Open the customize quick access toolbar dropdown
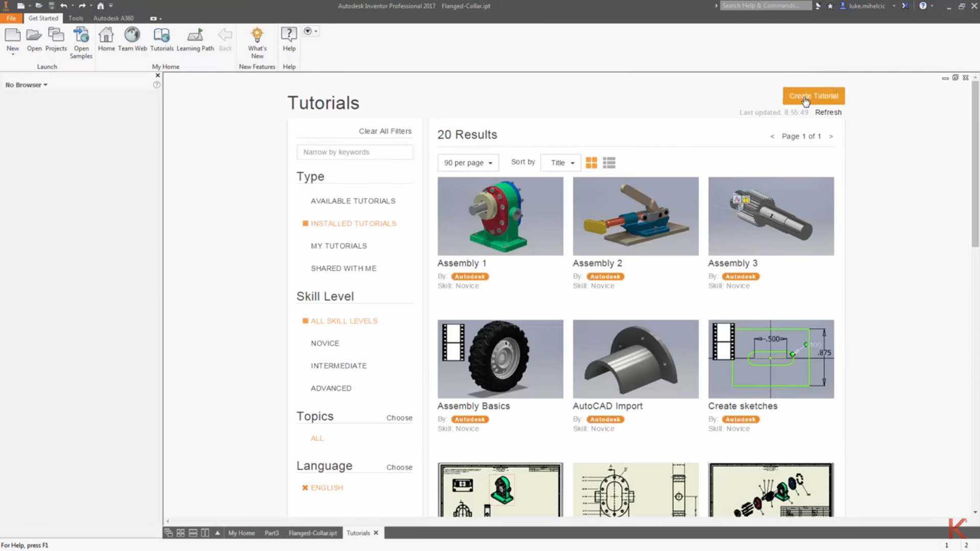Image resolution: width=980 pixels, height=551 pixels. (x=111, y=6)
